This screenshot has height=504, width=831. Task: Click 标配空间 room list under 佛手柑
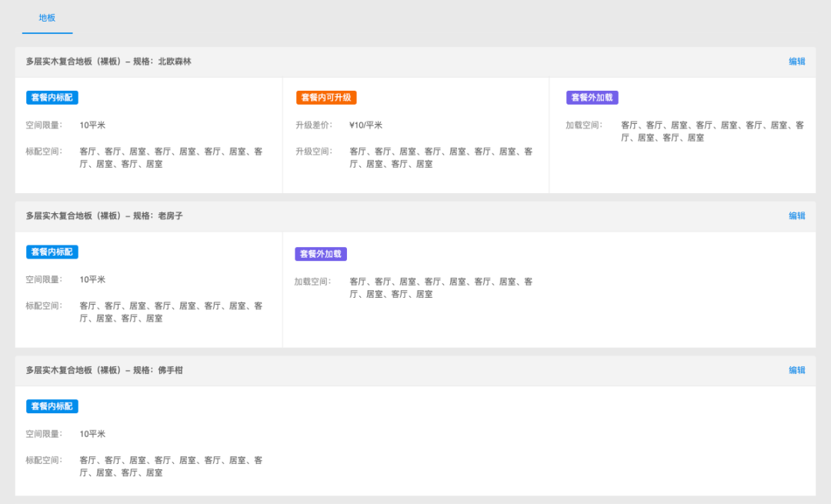(x=171, y=466)
